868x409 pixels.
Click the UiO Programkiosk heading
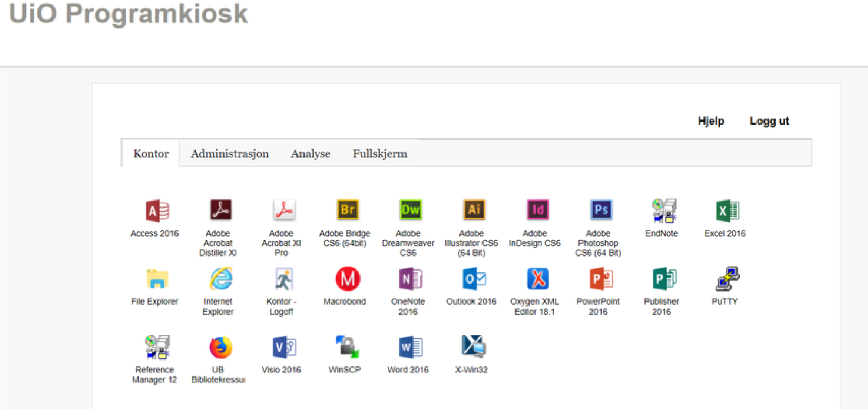click(128, 14)
